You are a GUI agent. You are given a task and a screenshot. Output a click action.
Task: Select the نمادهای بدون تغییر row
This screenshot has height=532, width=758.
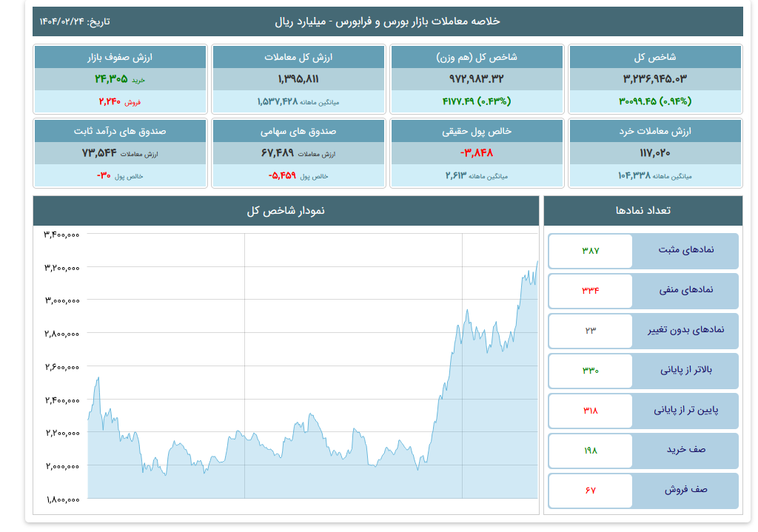coord(643,331)
